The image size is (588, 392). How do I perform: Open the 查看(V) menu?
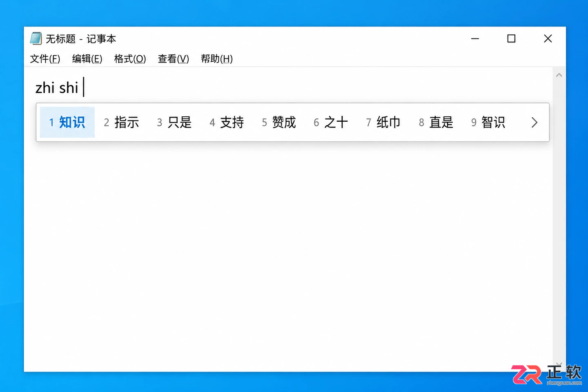pyautogui.click(x=173, y=59)
